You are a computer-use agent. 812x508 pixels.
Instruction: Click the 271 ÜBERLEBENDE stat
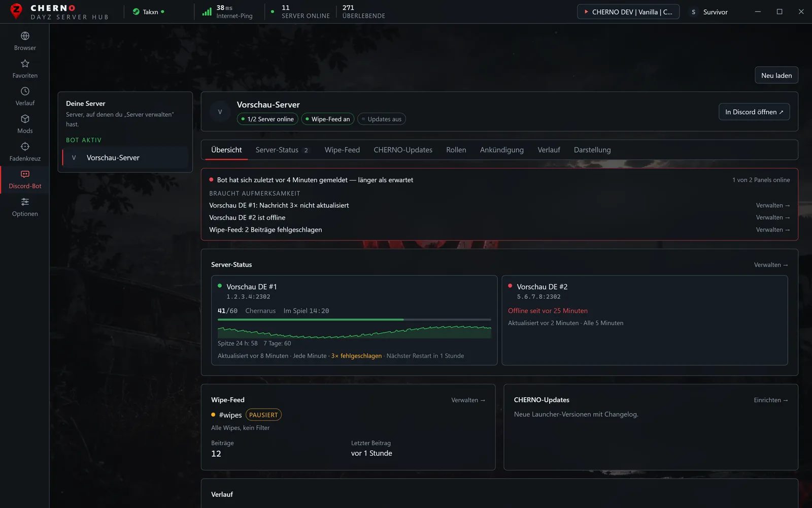pos(363,12)
